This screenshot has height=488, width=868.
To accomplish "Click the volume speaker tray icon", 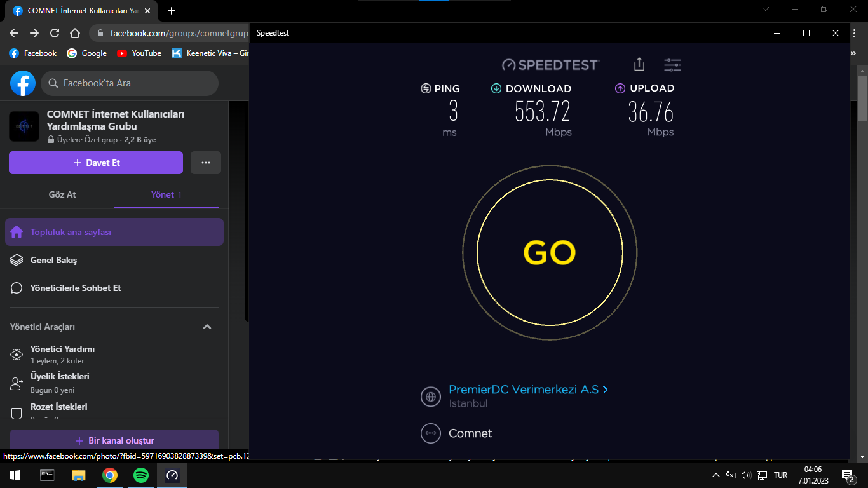I will [746, 475].
